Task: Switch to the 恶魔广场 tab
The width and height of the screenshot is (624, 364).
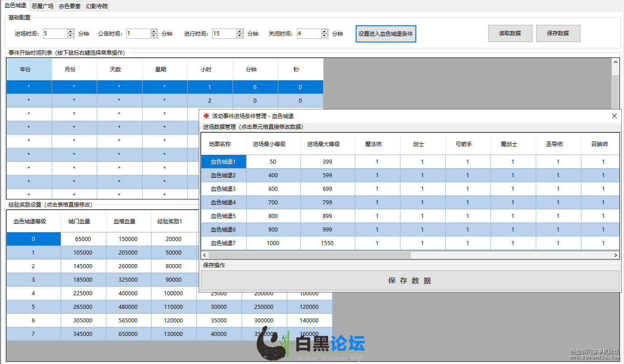Action: (43, 6)
